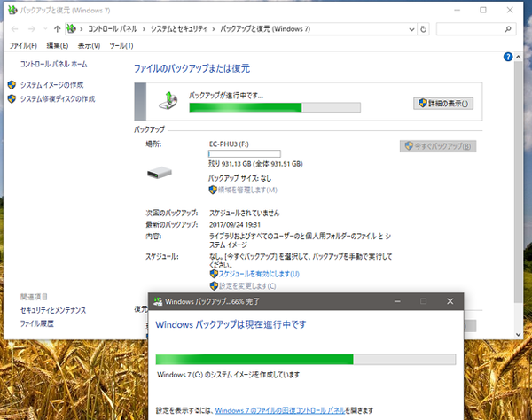This screenshot has width=532, height=420.
Task: Expand address bar history dropdown
Action: 411,29
